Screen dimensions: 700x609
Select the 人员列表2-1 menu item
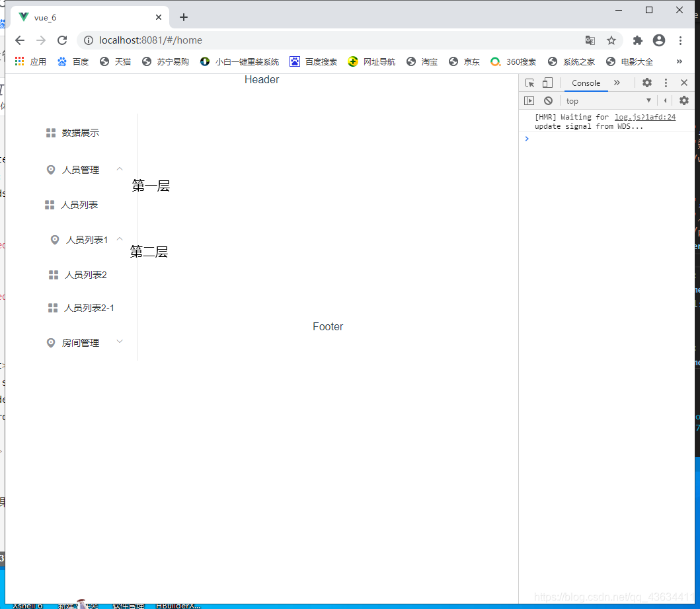pos(89,308)
